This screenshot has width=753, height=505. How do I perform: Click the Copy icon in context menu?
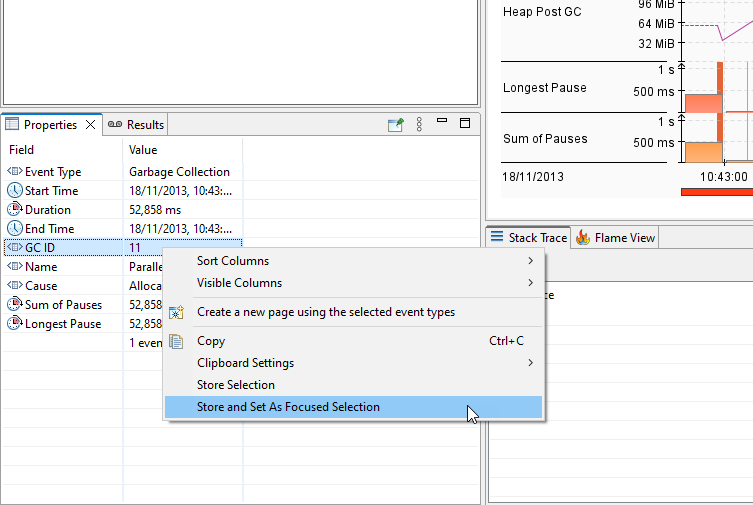click(177, 341)
